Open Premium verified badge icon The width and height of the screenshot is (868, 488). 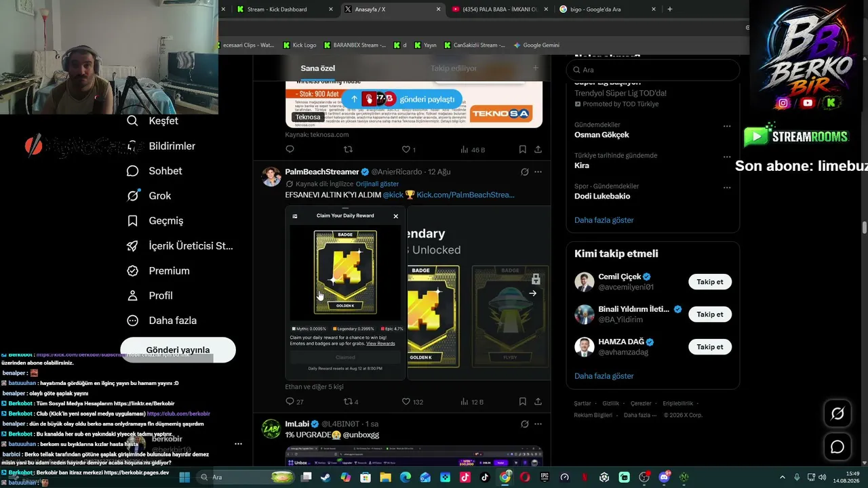point(133,270)
